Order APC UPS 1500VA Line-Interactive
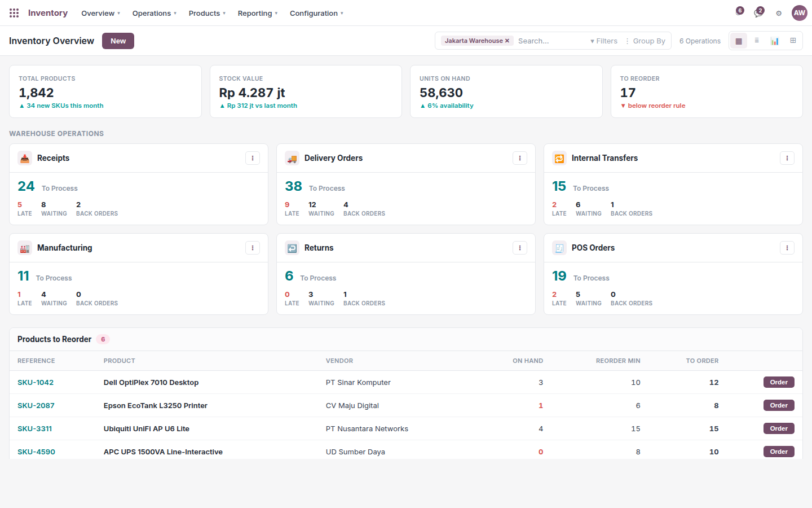The height and width of the screenshot is (508, 812). (x=779, y=452)
